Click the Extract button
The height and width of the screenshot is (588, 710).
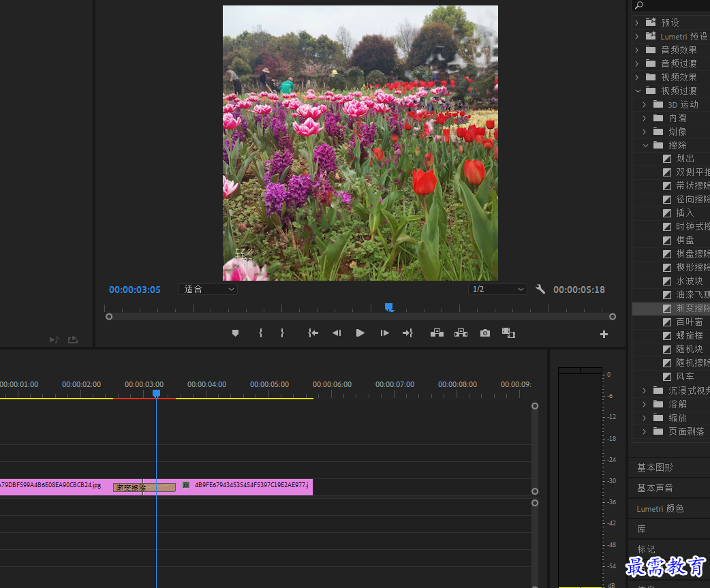tap(461, 333)
